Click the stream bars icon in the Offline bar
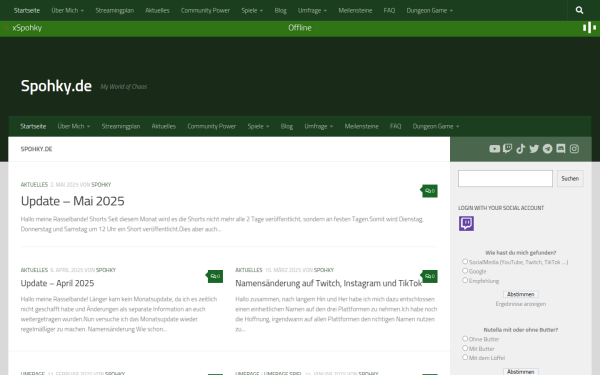Image resolution: width=600 pixels, height=375 pixels. (589, 28)
